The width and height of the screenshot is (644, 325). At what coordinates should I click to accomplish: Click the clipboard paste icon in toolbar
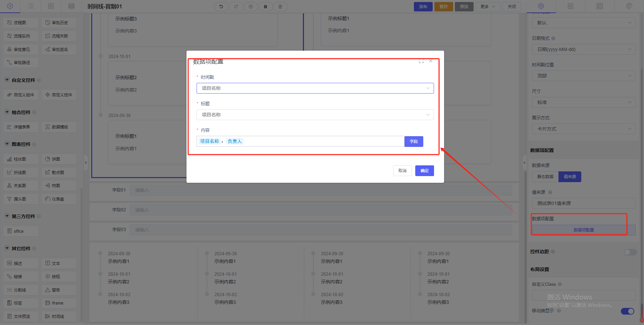[265, 6]
